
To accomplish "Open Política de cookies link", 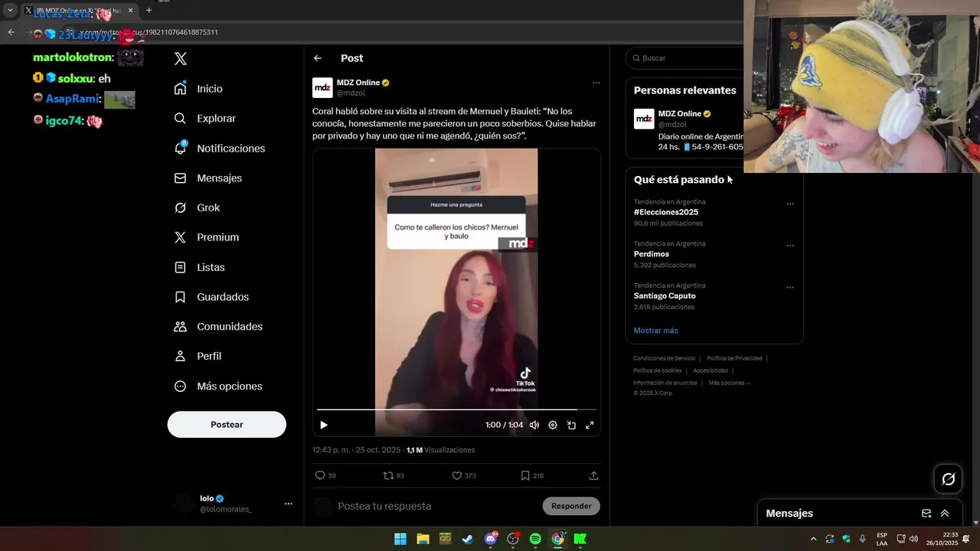I will click(x=658, y=370).
